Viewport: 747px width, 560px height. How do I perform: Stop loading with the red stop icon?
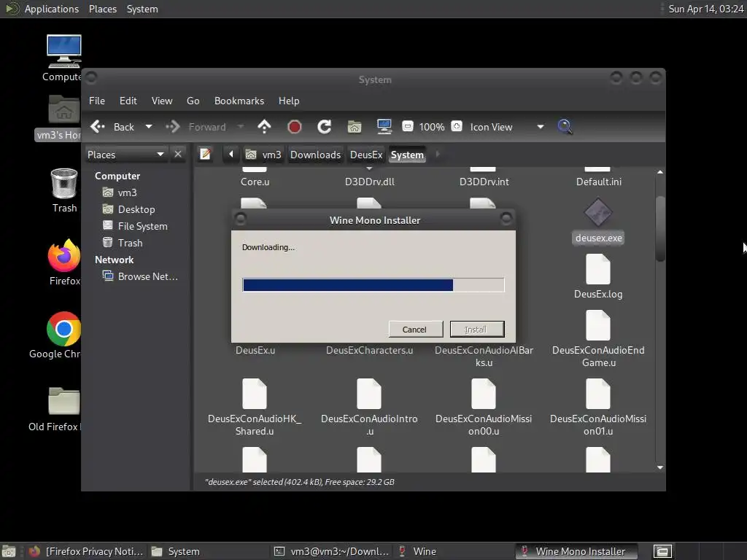click(295, 127)
